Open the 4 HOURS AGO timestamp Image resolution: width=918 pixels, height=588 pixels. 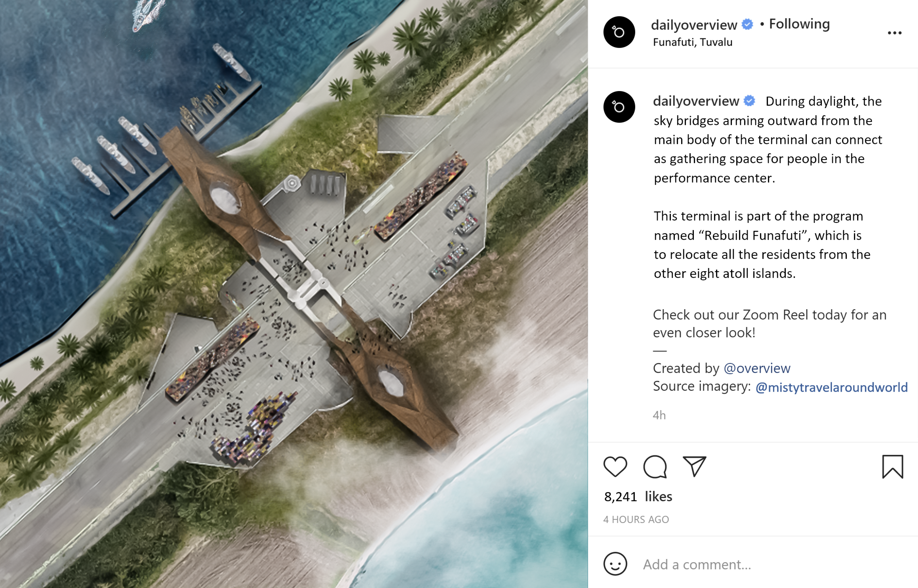[636, 519]
